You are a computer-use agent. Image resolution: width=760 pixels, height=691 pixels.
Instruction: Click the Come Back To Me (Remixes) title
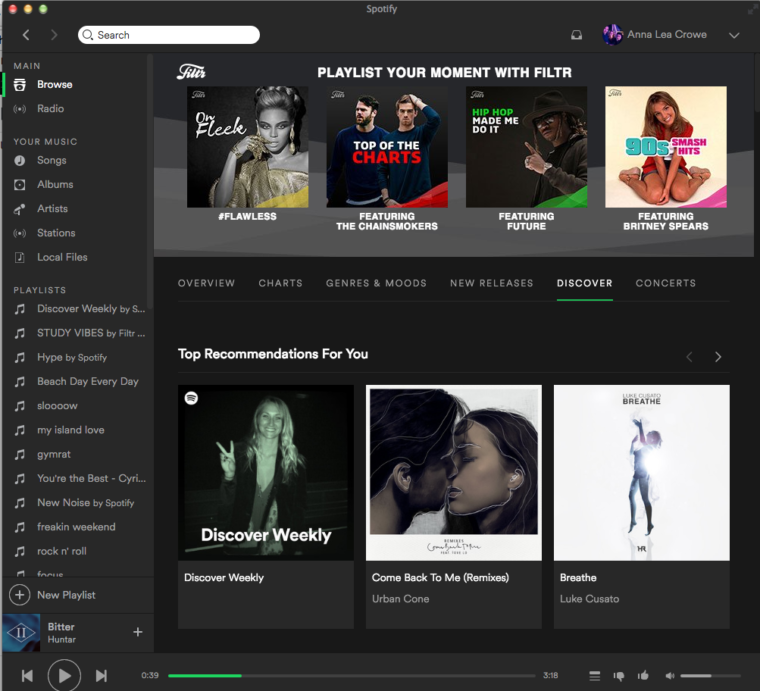(x=440, y=578)
